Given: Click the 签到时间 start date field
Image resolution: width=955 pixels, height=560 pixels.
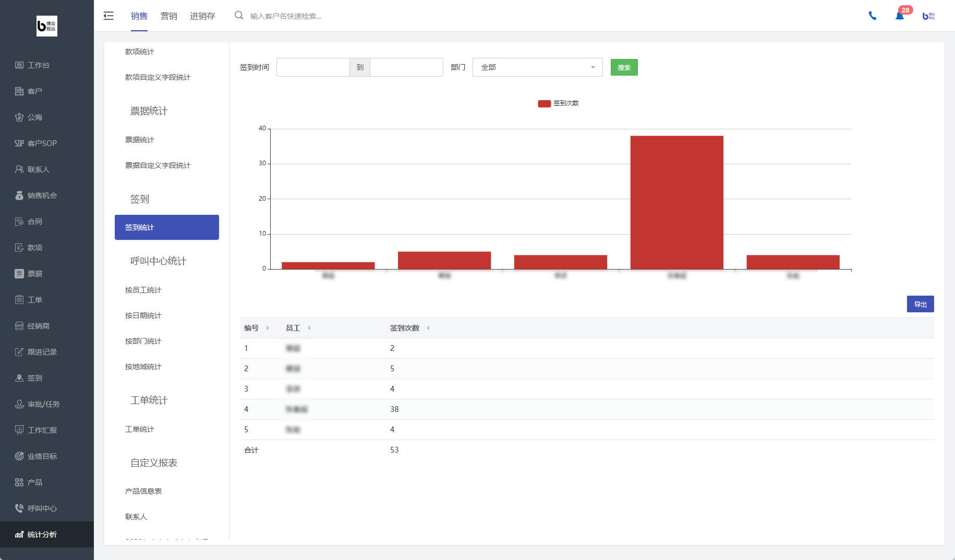Looking at the screenshot, I should [313, 67].
